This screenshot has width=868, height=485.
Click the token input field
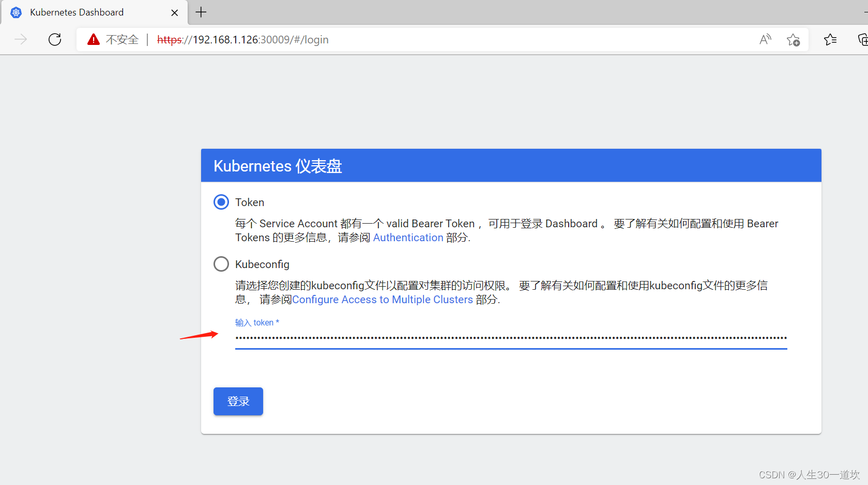(x=511, y=338)
